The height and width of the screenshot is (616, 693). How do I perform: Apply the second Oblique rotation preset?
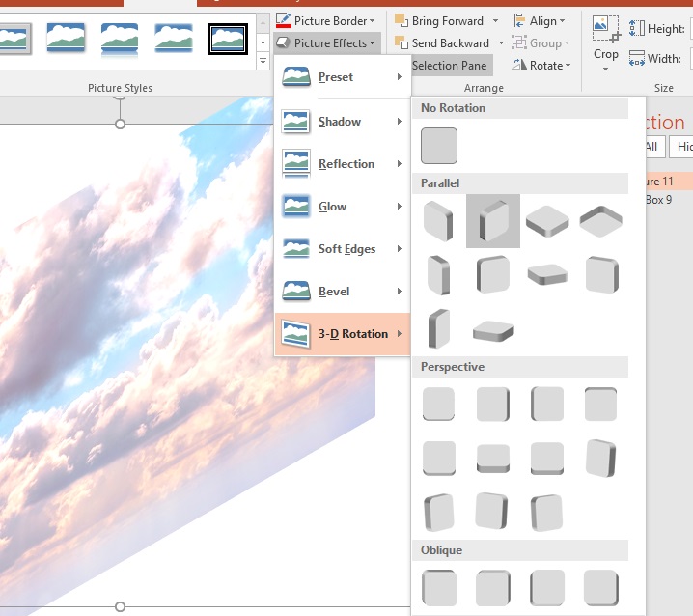tap(493, 588)
